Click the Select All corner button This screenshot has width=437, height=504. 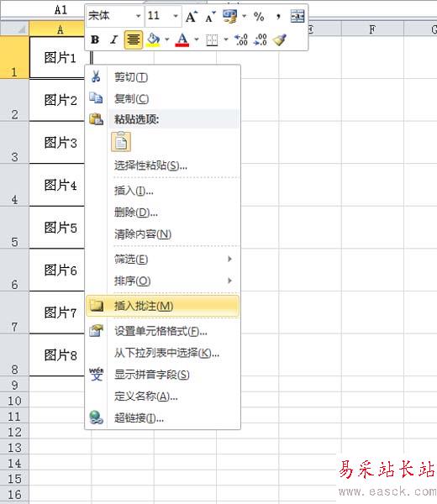[14, 29]
